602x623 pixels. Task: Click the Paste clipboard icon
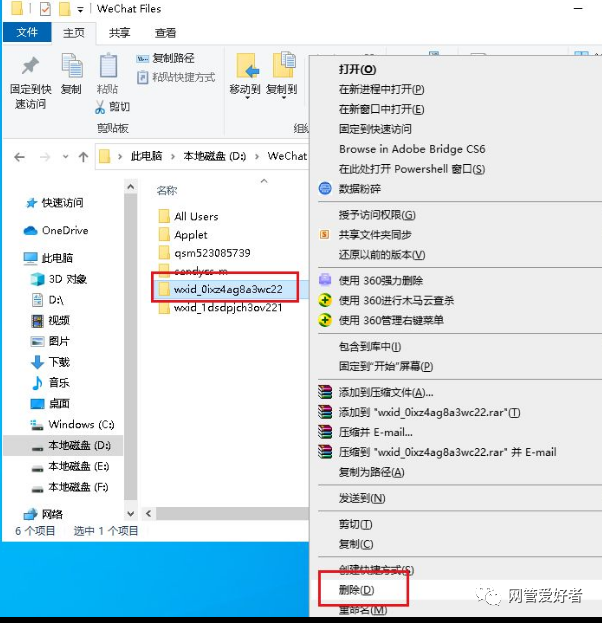[x=108, y=66]
